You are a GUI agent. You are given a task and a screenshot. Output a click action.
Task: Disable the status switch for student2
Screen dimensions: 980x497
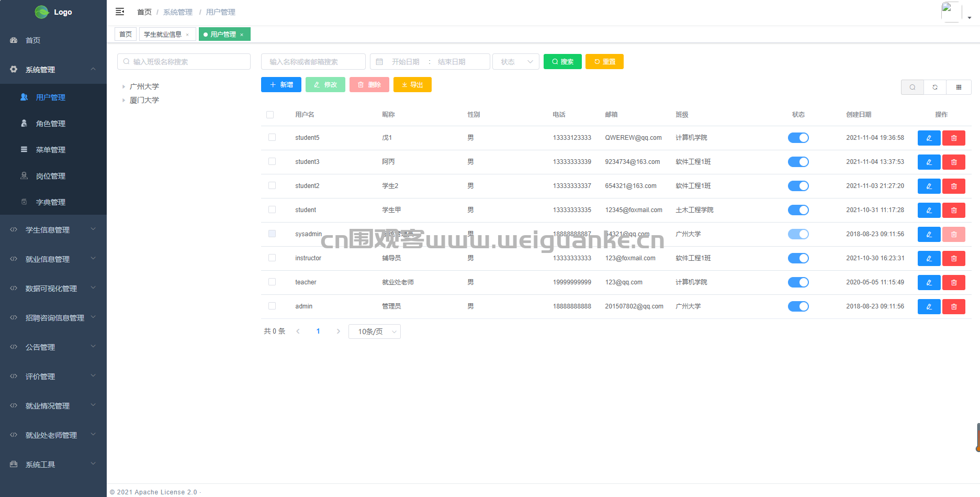798,186
